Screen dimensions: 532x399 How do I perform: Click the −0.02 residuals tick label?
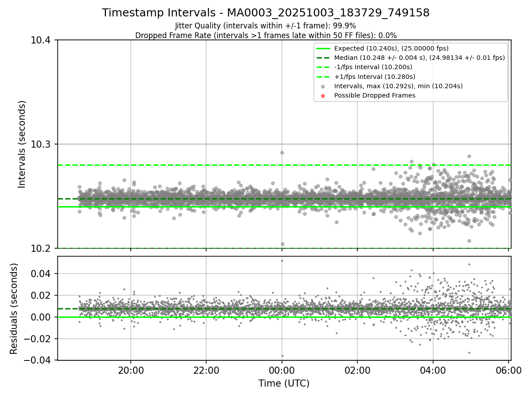pos(38,339)
